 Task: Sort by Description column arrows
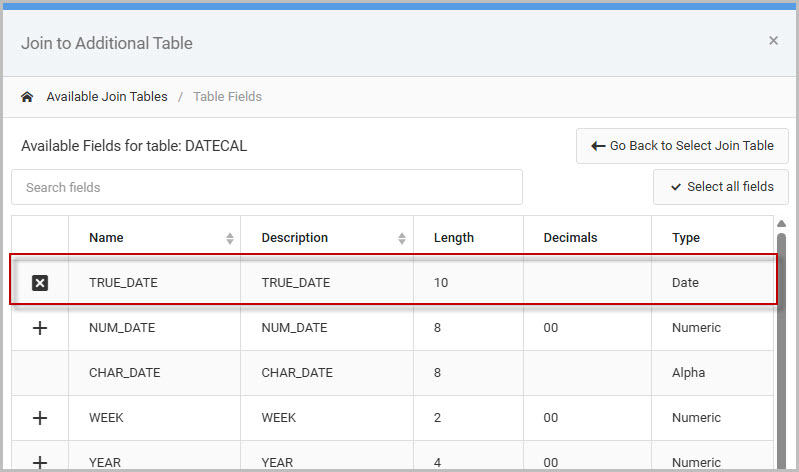pos(402,238)
